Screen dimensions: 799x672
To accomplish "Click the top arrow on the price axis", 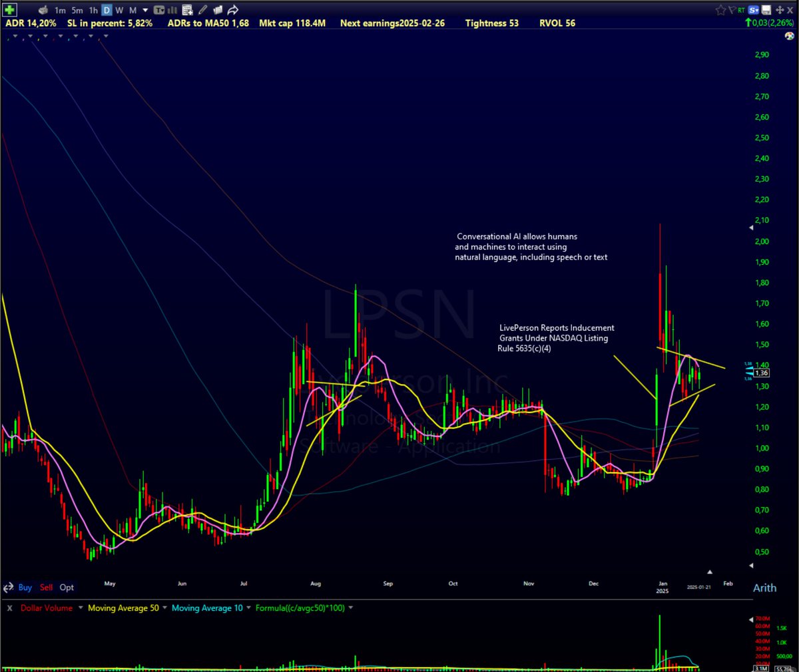I will point(752,228).
